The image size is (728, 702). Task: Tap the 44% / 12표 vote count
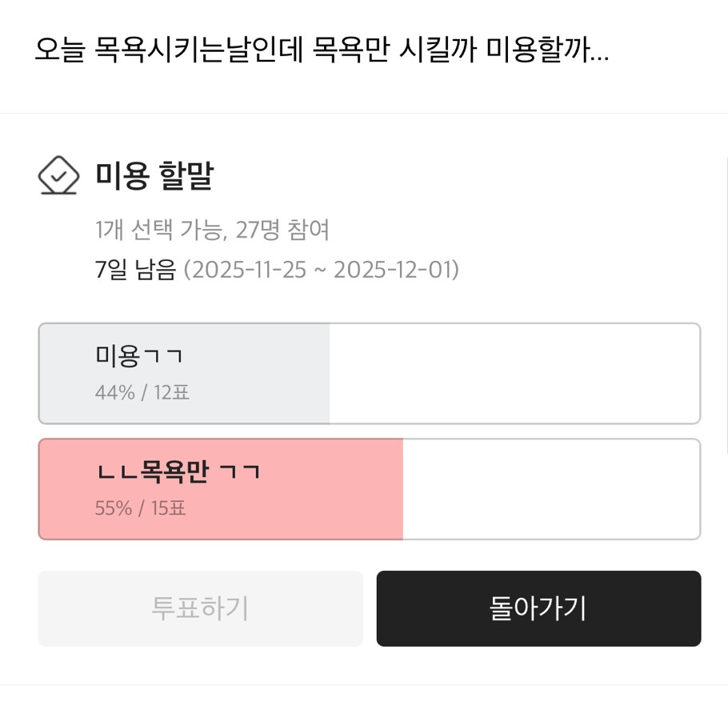[142, 393]
